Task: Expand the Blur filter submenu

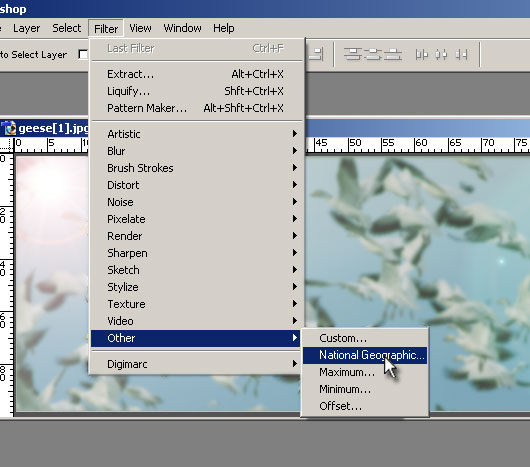Action: click(196, 151)
